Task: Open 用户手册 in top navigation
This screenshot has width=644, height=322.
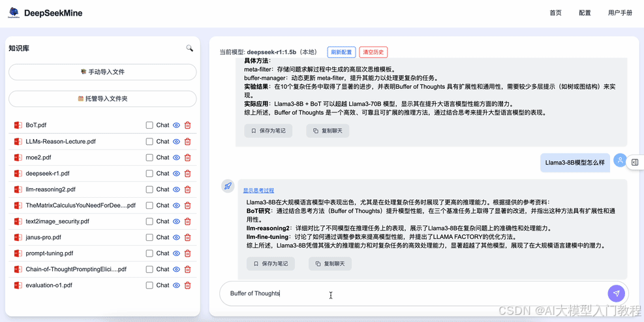Action: pyautogui.click(x=620, y=13)
